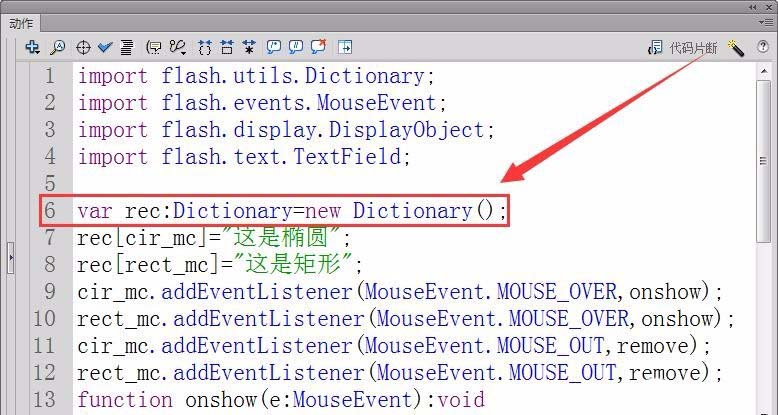Collapse panel with double-arrow icon

[x=753, y=7]
